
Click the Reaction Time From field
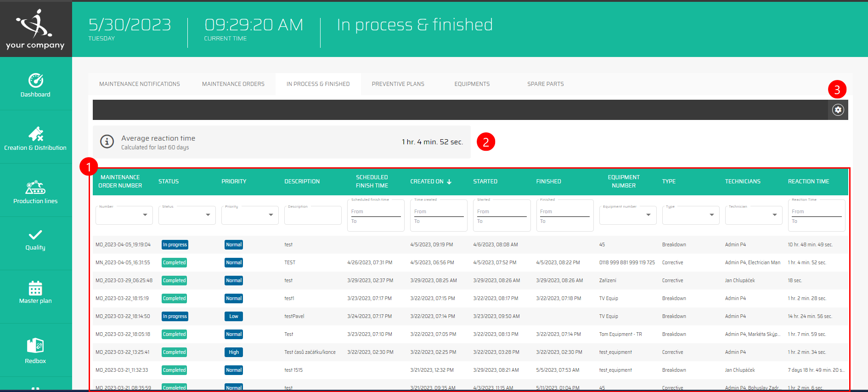(816, 211)
